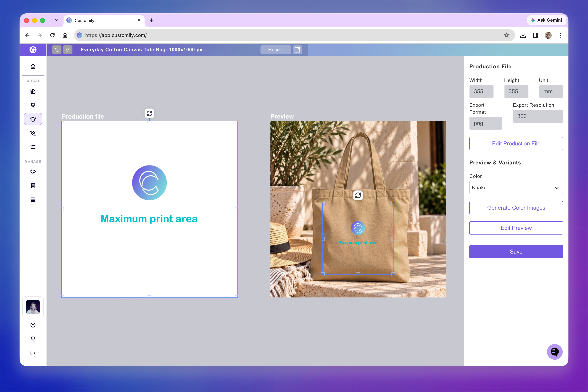The image size is (588, 392).
Task: Click the new-canvas icon next to Resize
Action: point(297,50)
